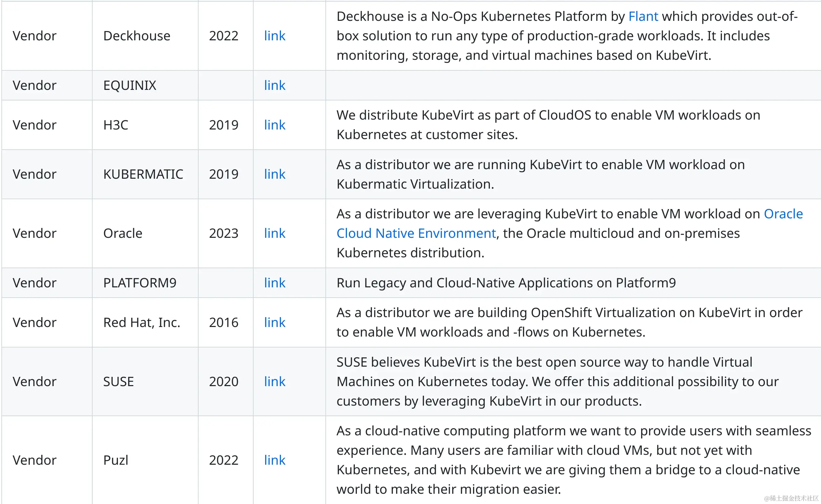Click the 2023 year cell for Oracle
The width and height of the screenshot is (821, 504).
(x=224, y=233)
